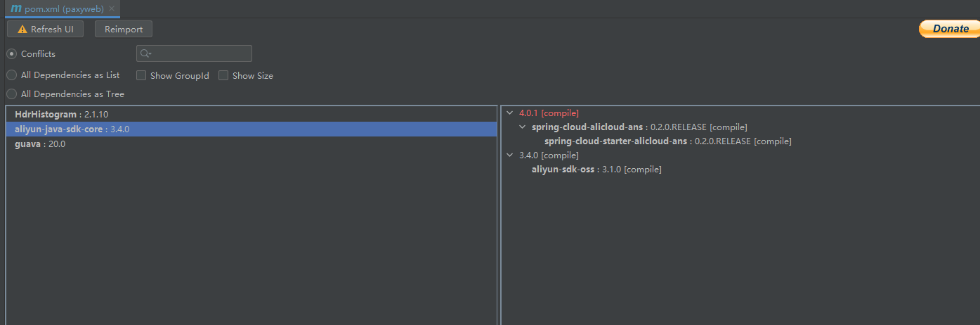Select All Dependencies as Tree option
Viewport: 980px width, 325px height.
pos(12,94)
